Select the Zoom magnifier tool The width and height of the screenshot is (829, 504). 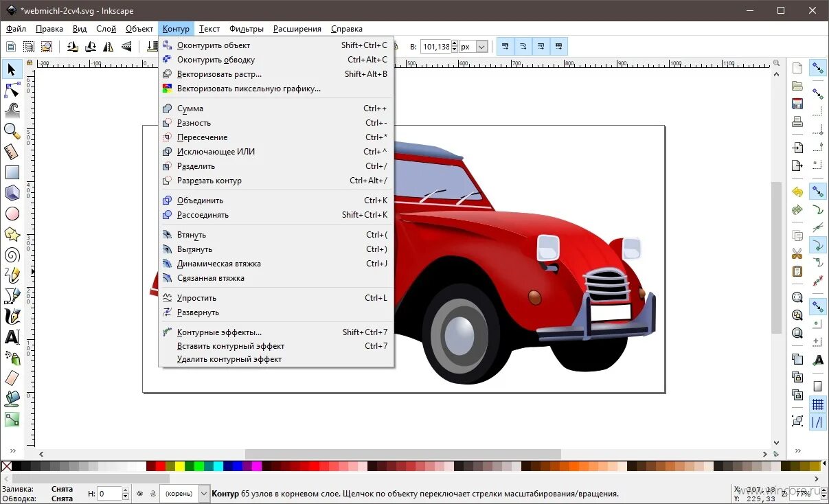click(12, 130)
